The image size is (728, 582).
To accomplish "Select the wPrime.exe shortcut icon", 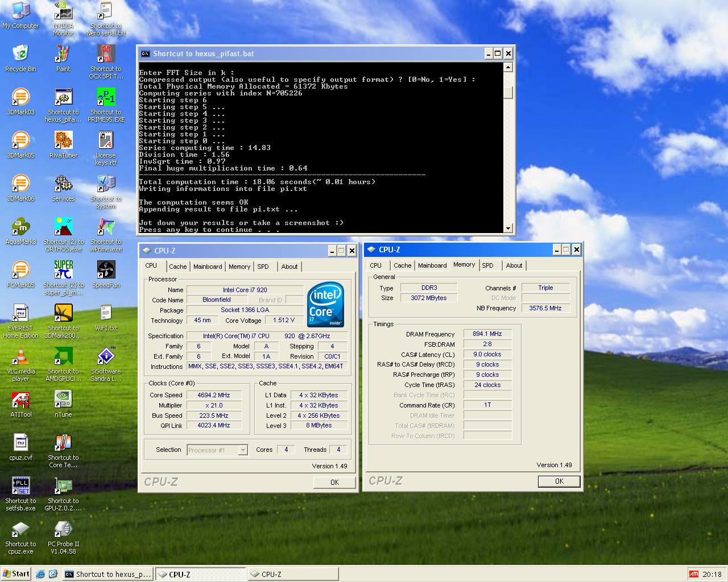I will pyautogui.click(x=106, y=235).
